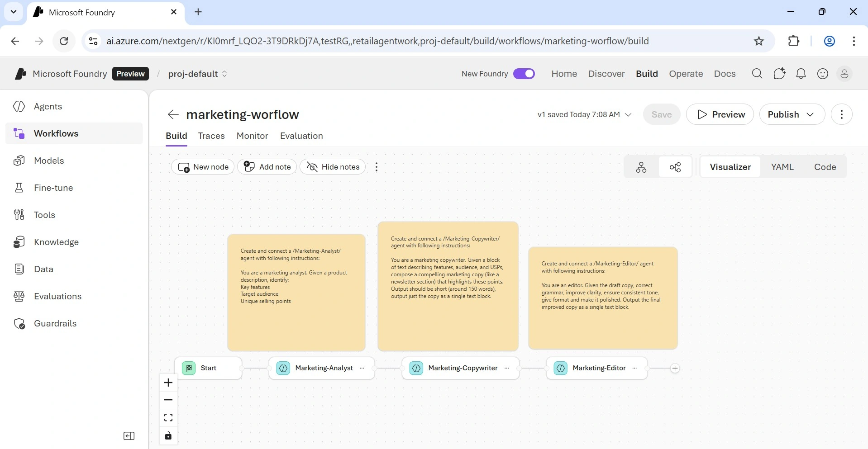Viewport: 868px width, 449px height.
Task: Open canvas toolbar overflow menu
Action: coord(377,167)
